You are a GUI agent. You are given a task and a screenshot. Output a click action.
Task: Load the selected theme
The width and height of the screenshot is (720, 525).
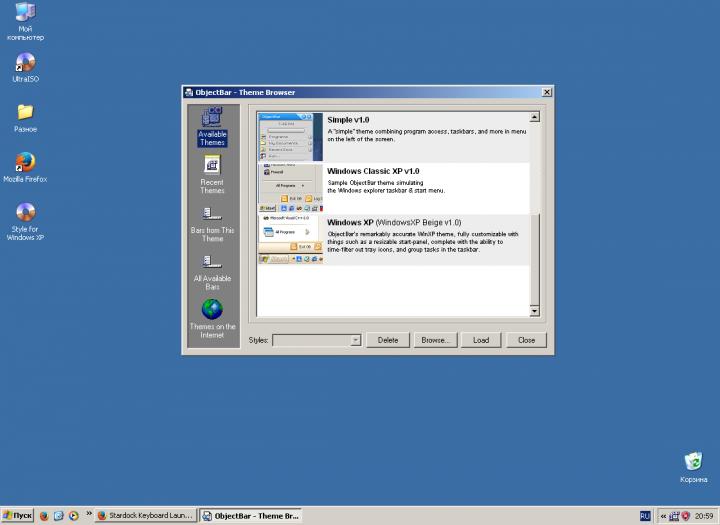[481, 340]
